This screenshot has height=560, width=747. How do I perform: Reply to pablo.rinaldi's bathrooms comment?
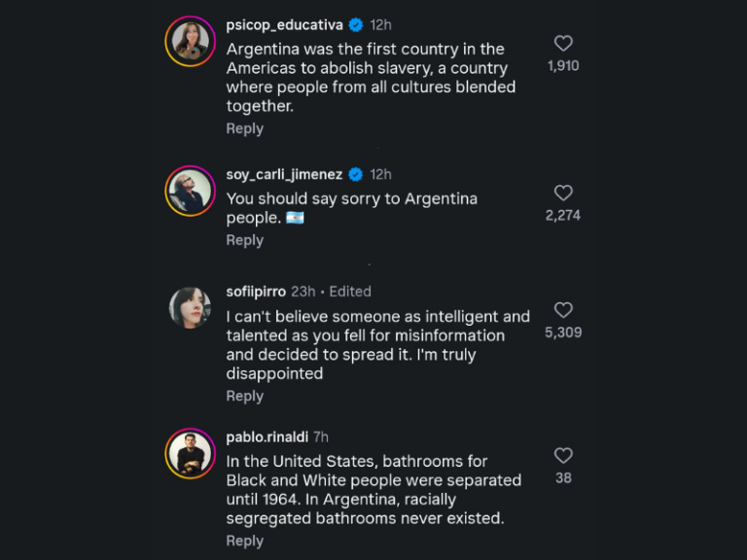244,541
